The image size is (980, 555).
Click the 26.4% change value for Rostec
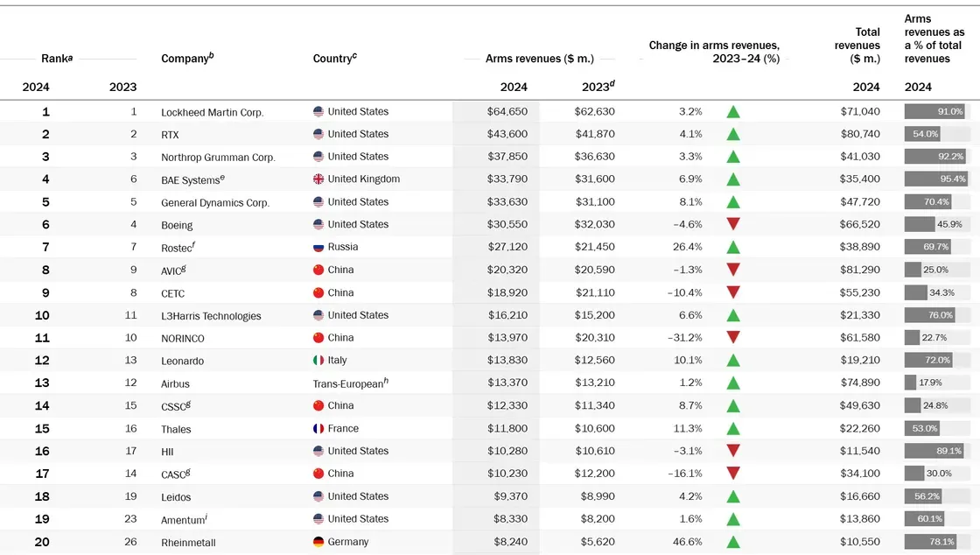688,247
